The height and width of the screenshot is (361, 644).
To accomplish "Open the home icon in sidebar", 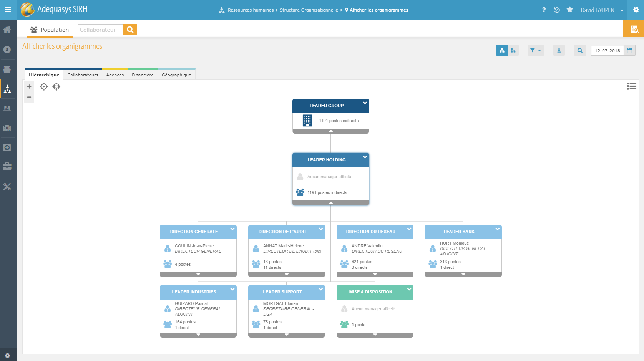I will pos(7,30).
